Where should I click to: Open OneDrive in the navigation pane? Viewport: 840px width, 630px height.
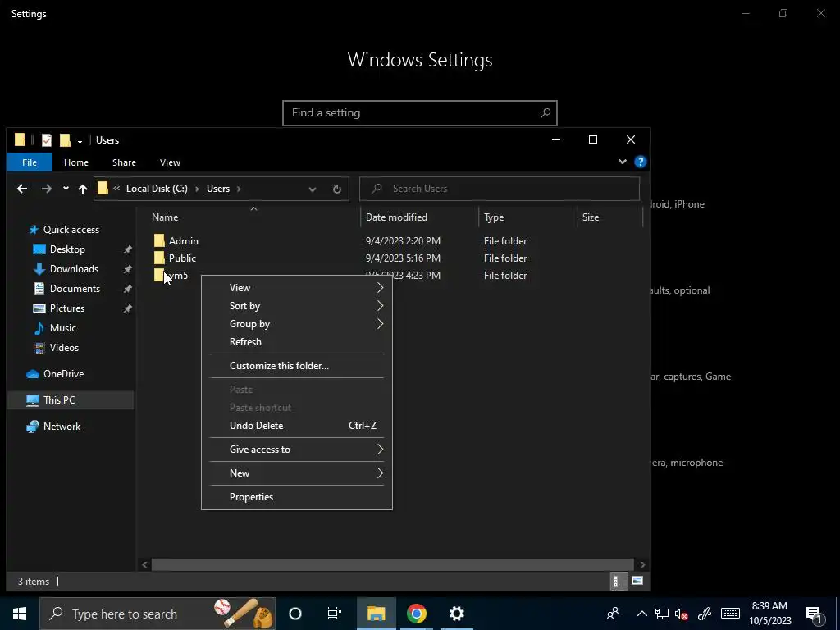click(63, 374)
